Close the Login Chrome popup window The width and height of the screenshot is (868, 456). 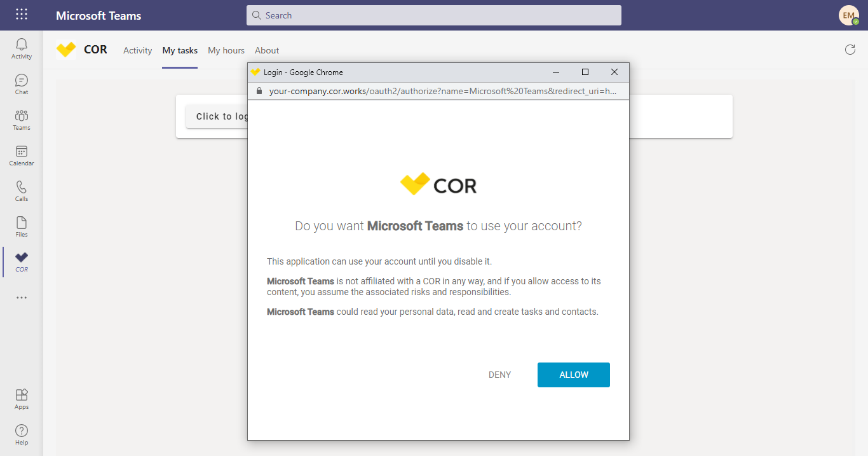pos(614,72)
